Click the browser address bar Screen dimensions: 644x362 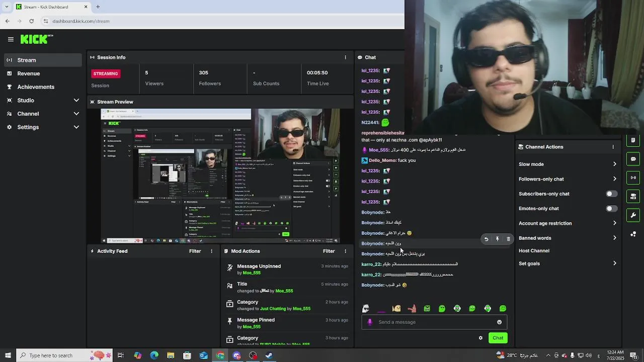tap(221, 21)
